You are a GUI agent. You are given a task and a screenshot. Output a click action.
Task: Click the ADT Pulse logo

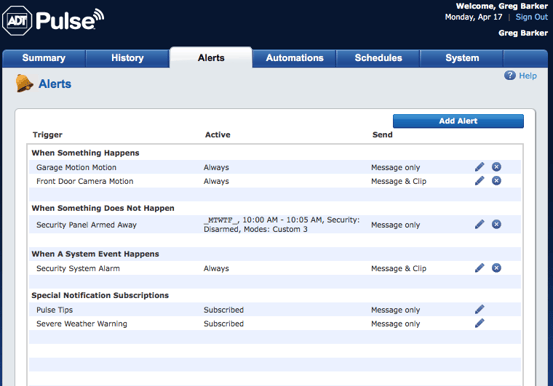click(53, 20)
